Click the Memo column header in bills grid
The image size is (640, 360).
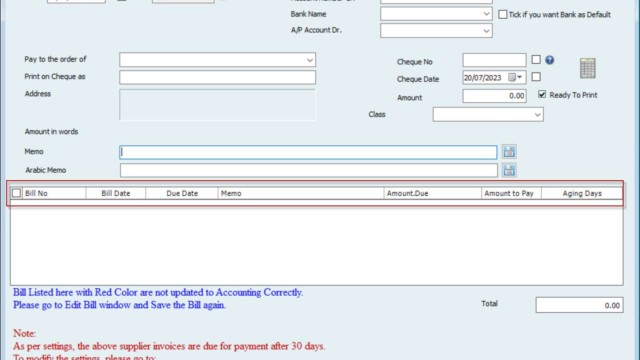(x=301, y=193)
